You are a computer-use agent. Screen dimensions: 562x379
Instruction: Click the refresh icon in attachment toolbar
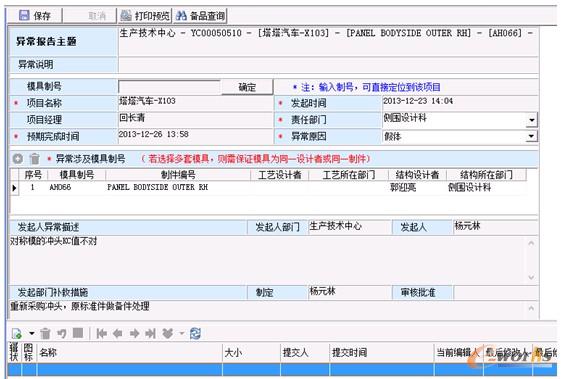(195, 333)
